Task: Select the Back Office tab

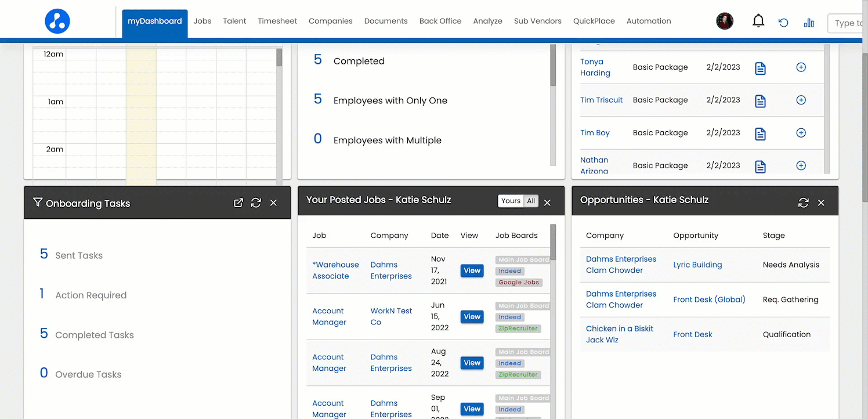Action: [x=440, y=21]
